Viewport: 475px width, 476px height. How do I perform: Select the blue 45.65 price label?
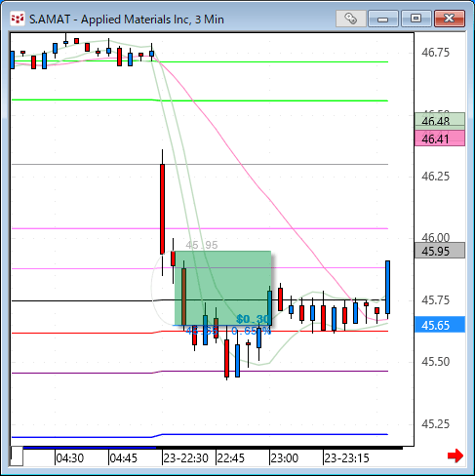coord(440,325)
